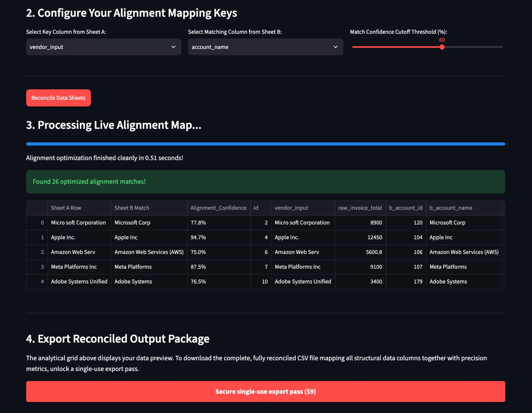Click the Alignment_Confidence column header
The width and height of the screenshot is (532, 413).
tap(219, 208)
